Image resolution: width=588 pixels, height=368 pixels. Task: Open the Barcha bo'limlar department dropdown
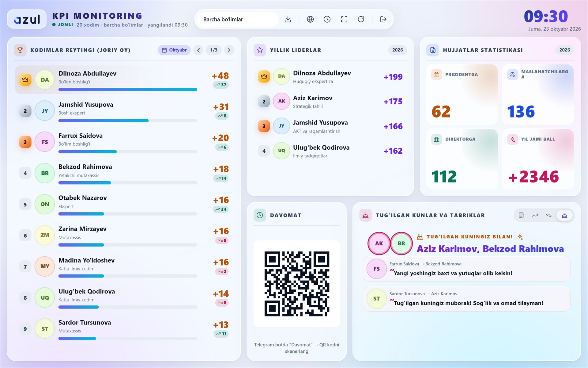click(237, 19)
